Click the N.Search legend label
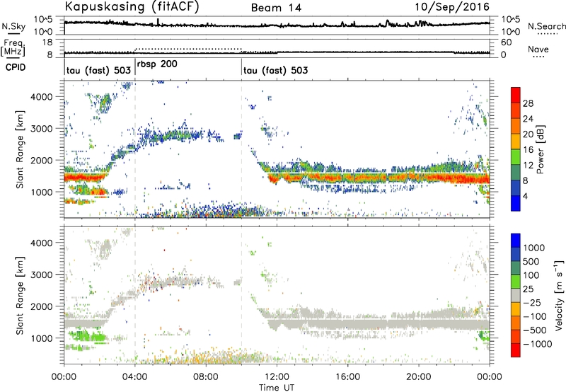This screenshot has height=392, width=566. 546,26
